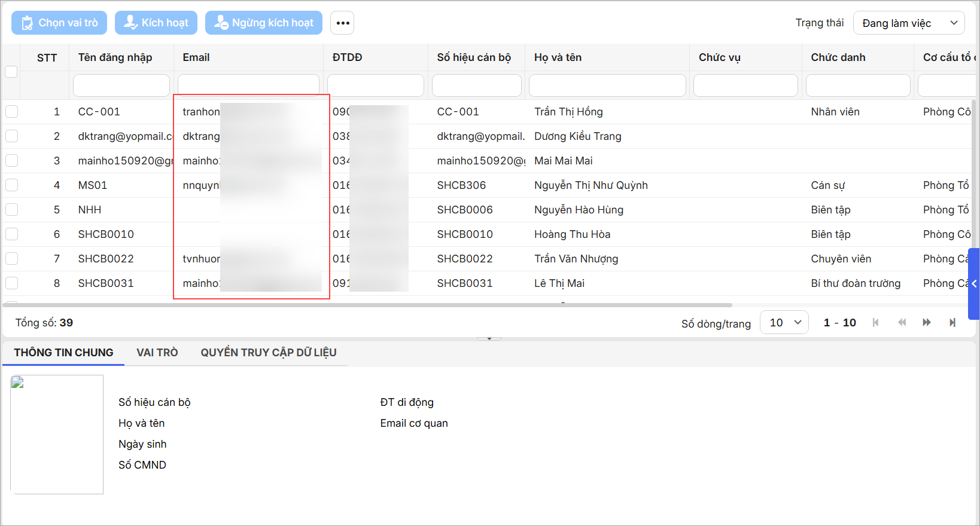Check the row for Nguyễn Thị Như Quỳnh
This screenshot has width=980, height=526.
click(x=12, y=185)
